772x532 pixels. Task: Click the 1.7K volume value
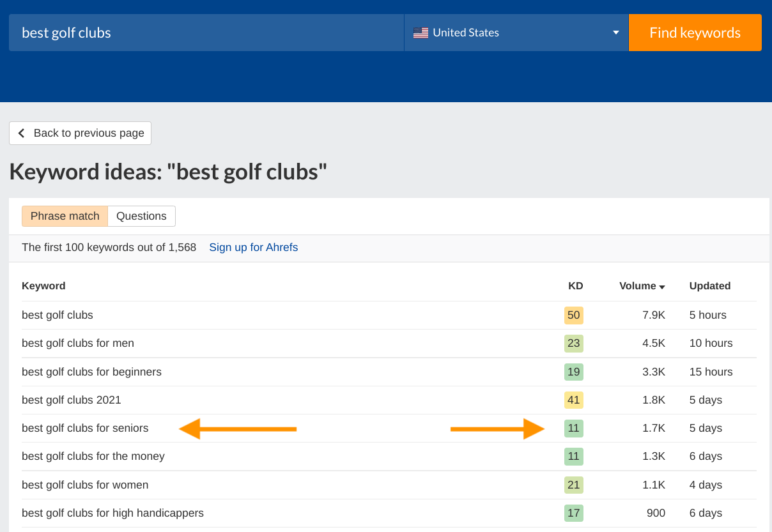(x=654, y=428)
